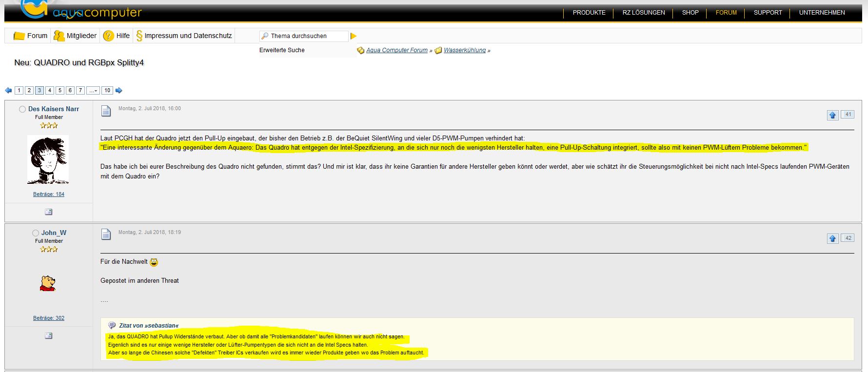Screen dimensions: 868x372
Task: Open PRODUKTE menu
Action: pyautogui.click(x=589, y=13)
